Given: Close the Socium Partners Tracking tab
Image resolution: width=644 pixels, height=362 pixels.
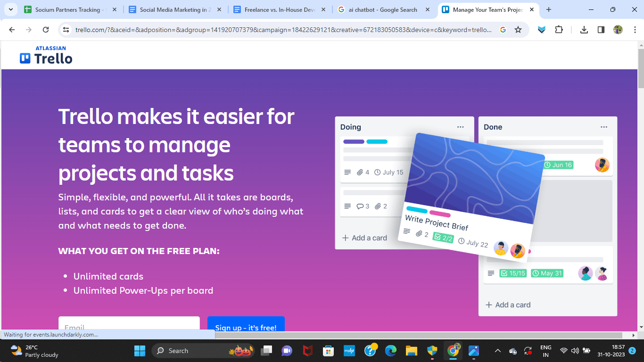Looking at the screenshot, I should tap(114, 9).
